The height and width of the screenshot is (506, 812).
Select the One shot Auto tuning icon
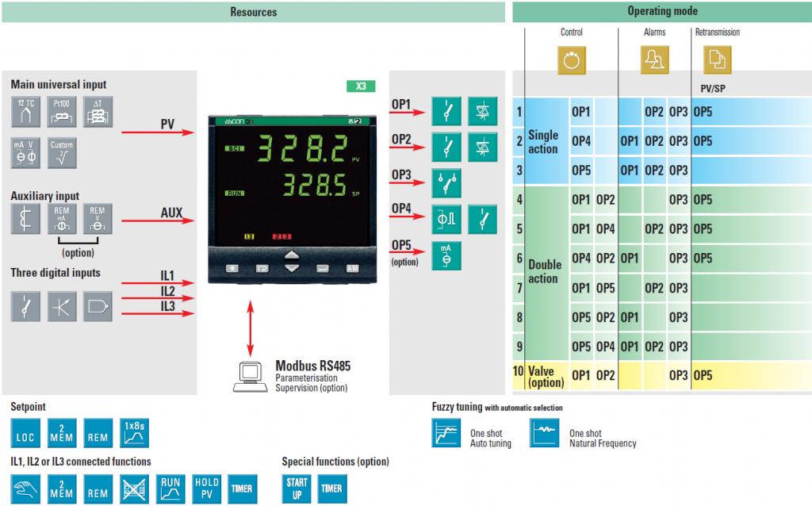(446, 433)
